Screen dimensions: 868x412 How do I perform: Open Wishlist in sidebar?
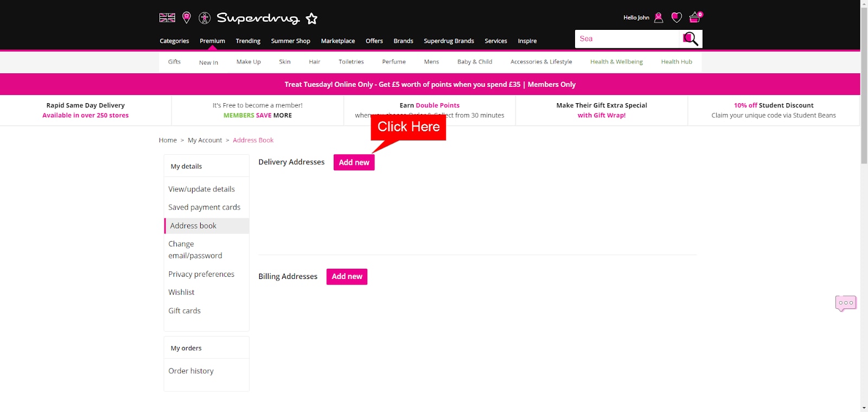coord(181,292)
